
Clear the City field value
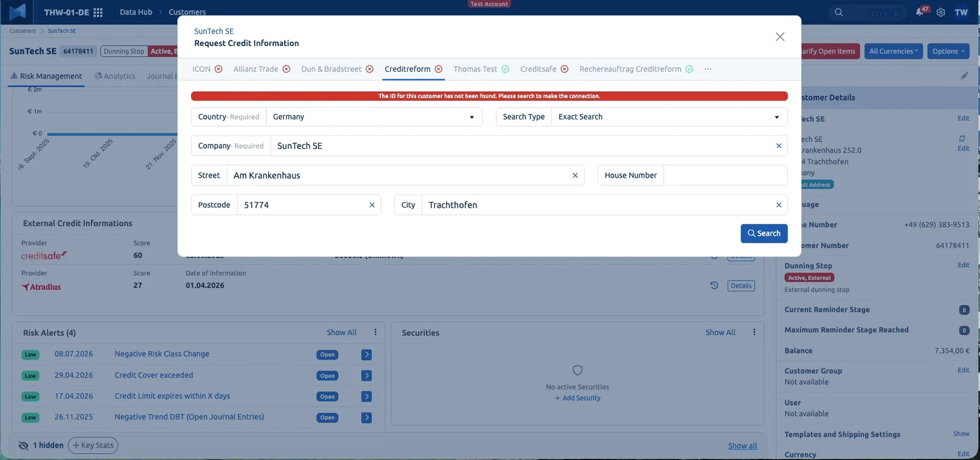point(778,205)
